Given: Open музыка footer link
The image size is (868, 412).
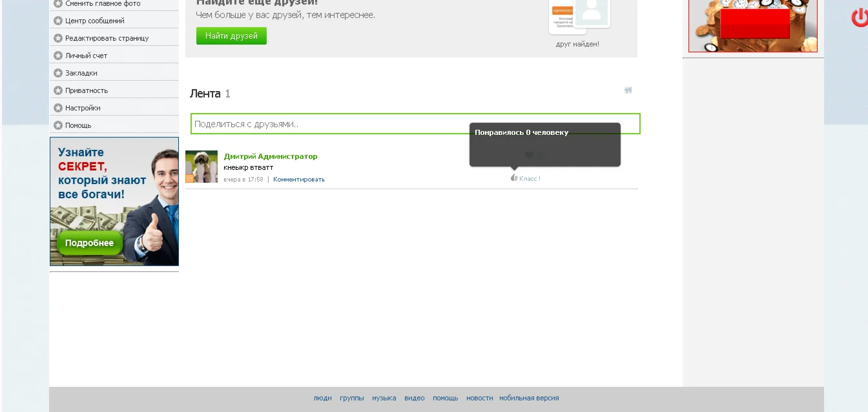Looking at the screenshot, I should tap(384, 398).
